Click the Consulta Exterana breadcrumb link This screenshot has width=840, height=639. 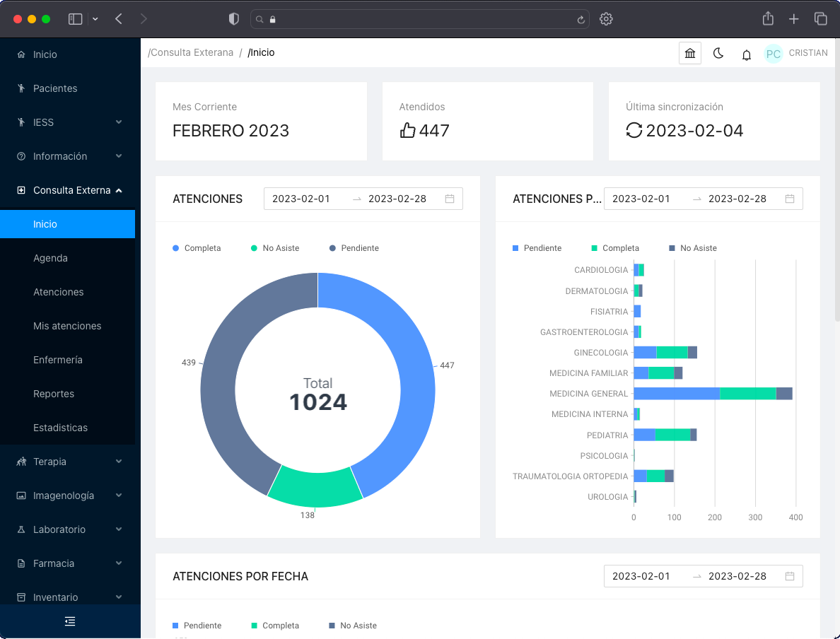tap(191, 52)
